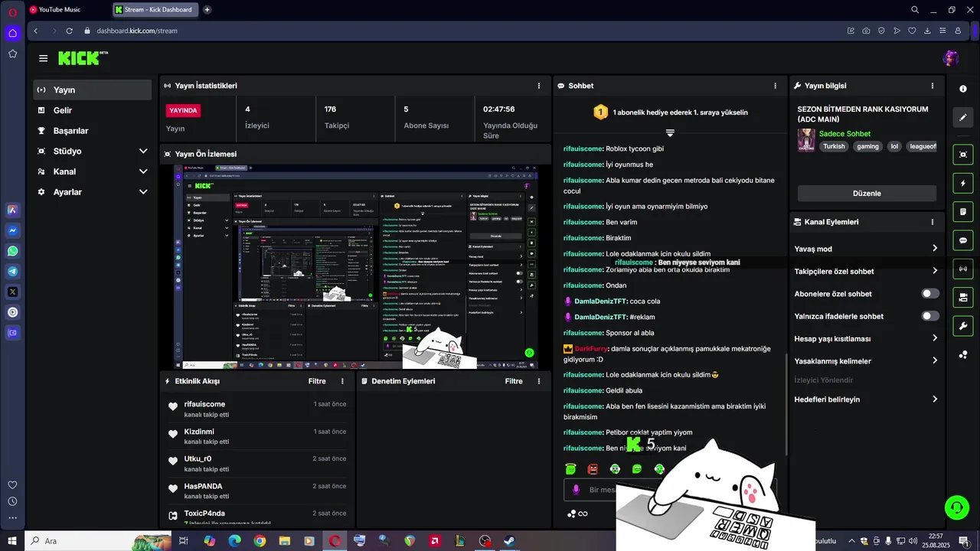Click rifauiscome in Etkinlik Akışı
The width and height of the screenshot is (980, 551).
click(x=204, y=404)
